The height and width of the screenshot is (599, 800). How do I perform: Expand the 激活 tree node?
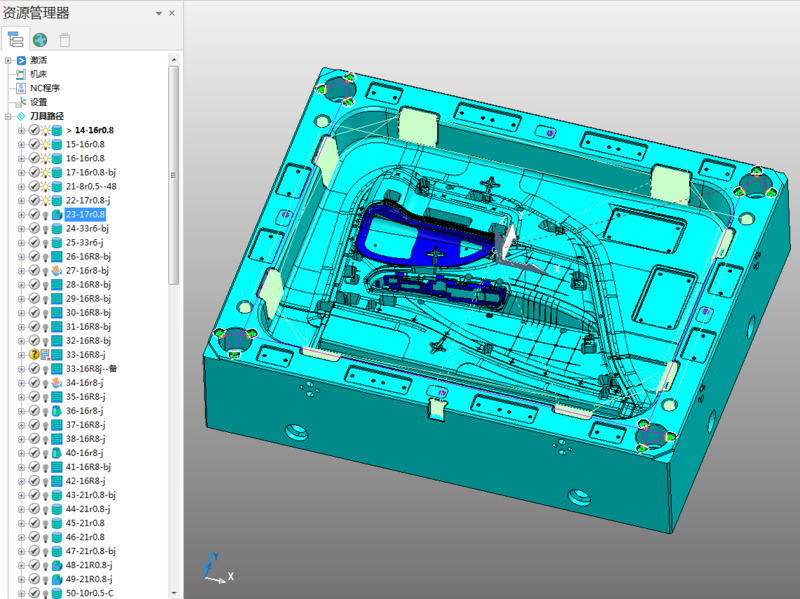(x=8, y=60)
